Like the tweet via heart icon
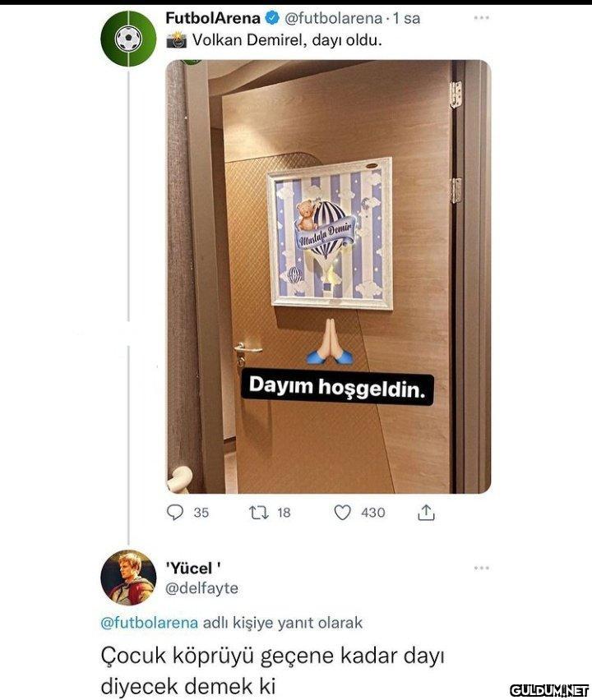The image size is (592, 700). (343, 513)
